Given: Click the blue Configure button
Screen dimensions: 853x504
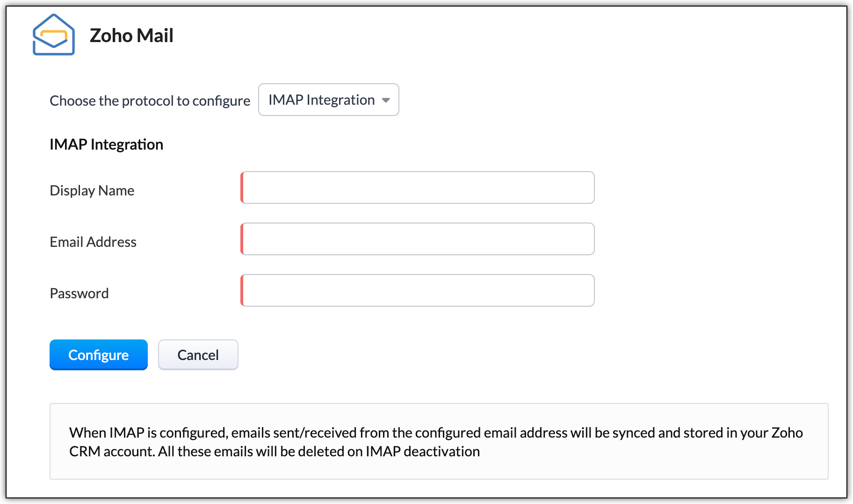Looking at the screenshot, I should point(99,355).
